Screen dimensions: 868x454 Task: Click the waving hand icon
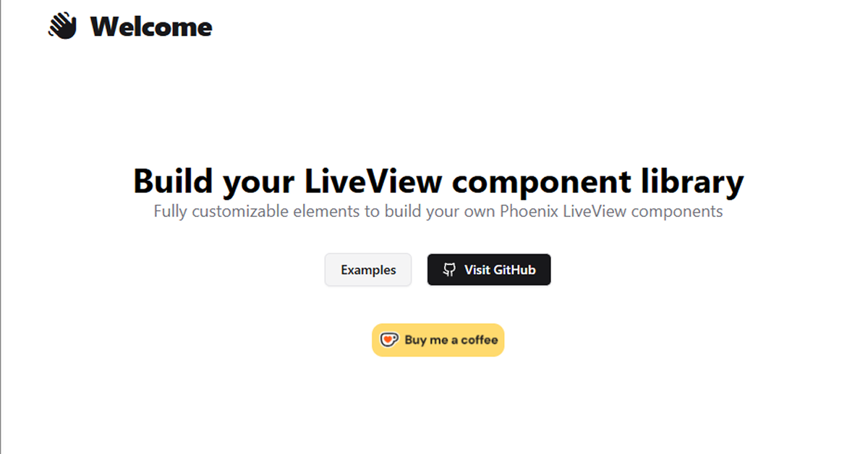(x=62, y=27)
